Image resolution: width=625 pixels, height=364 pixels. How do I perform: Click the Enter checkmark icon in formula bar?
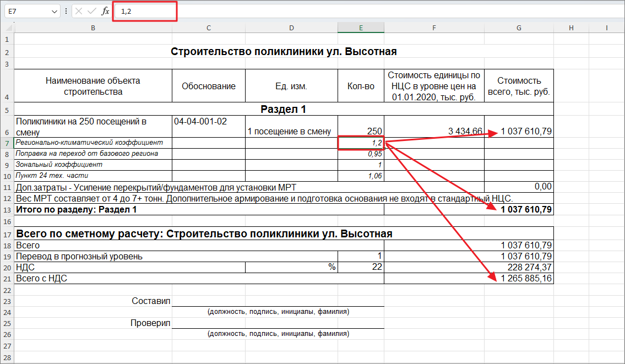tap(92, 11)
